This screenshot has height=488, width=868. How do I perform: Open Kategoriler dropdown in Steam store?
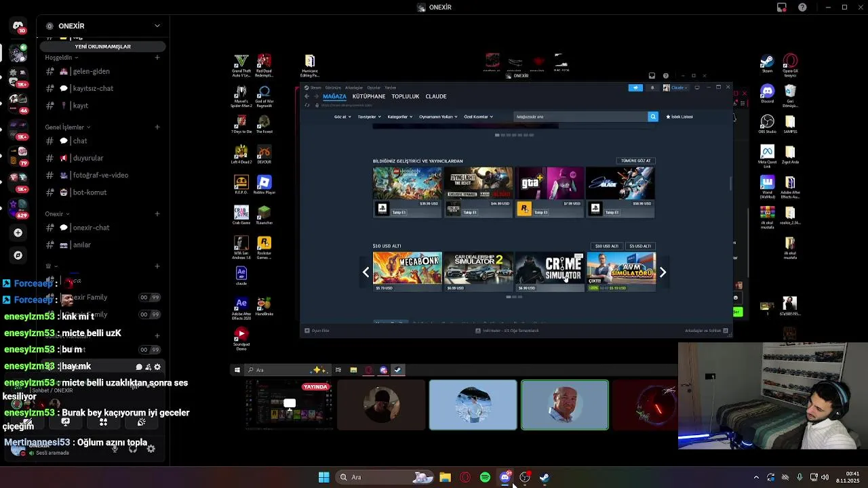pos(399,117)
